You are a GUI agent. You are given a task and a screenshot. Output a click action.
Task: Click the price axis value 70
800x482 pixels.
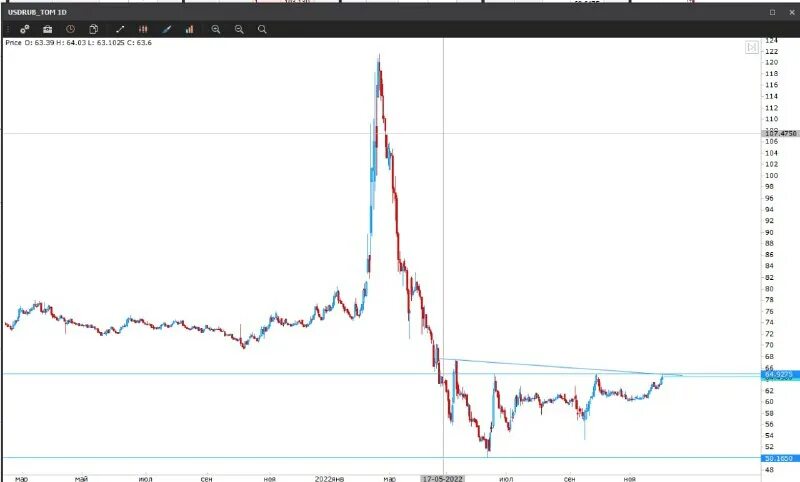pyautogui.click(x=769, y=345)
